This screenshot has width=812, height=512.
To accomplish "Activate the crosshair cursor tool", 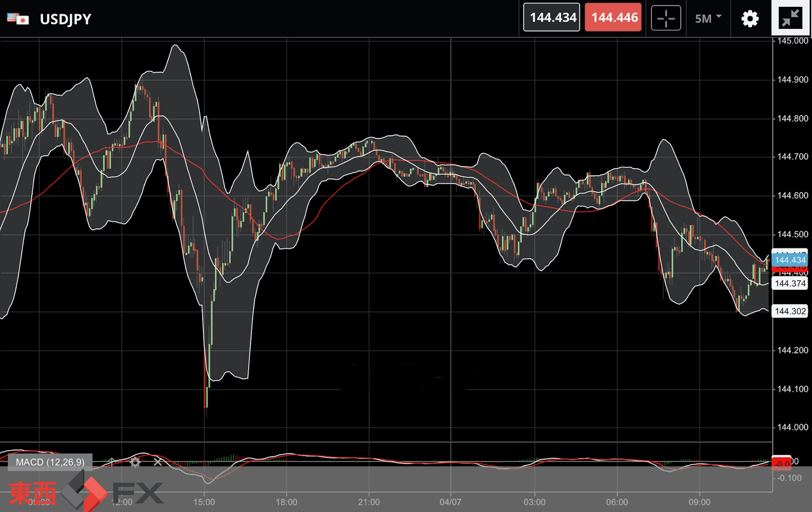I will [x=666, y=18].
